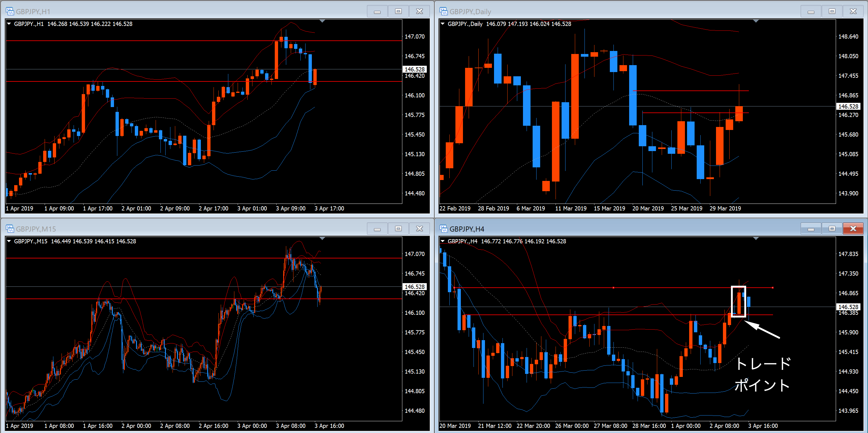Screen dimensions: 868x433
Task: Click the GBPJPY Daily chart window icon
Action: (443, 11)
